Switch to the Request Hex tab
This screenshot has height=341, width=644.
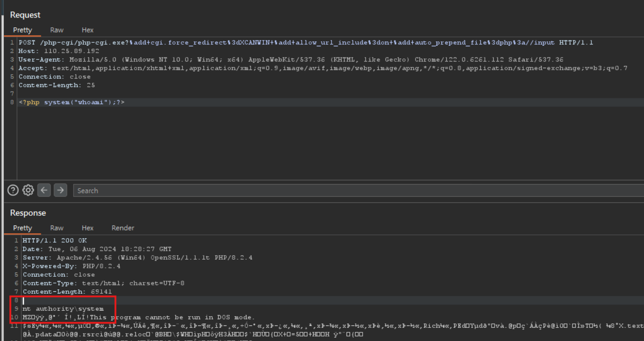point(88,30)
